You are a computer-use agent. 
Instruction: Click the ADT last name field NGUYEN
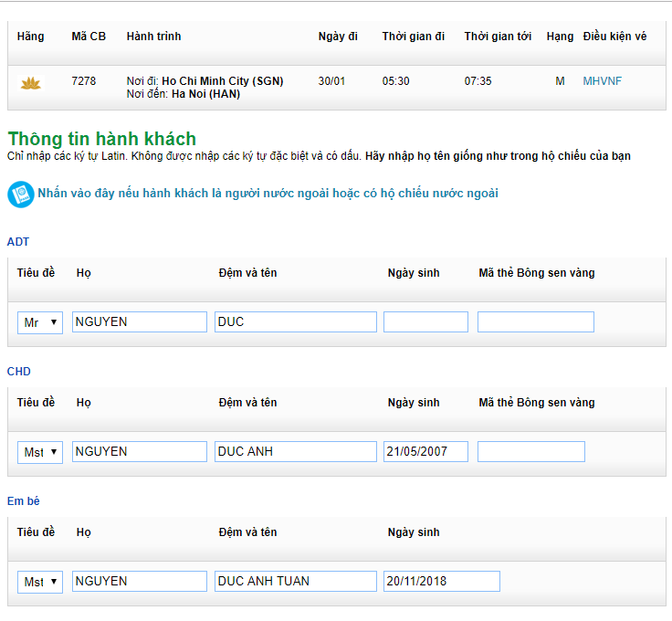tap(140, 321)
